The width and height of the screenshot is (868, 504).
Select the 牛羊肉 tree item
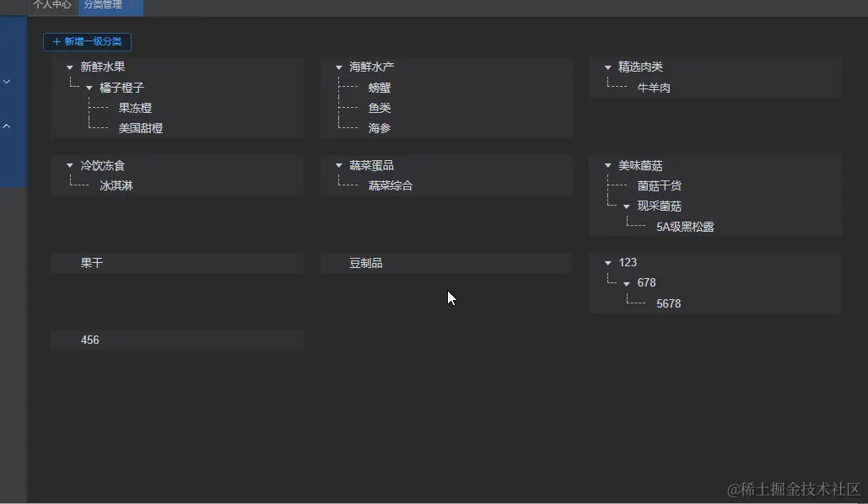point(654,88)
